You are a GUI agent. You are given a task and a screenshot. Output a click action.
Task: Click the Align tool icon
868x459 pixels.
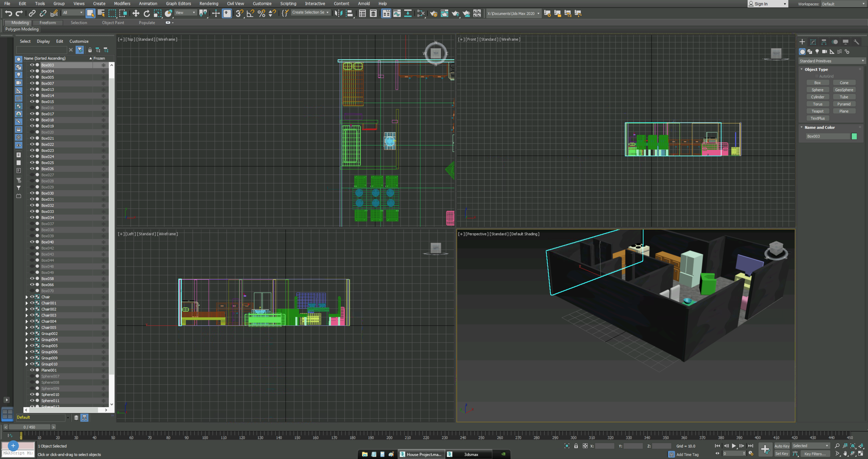(x=350, y=13)
